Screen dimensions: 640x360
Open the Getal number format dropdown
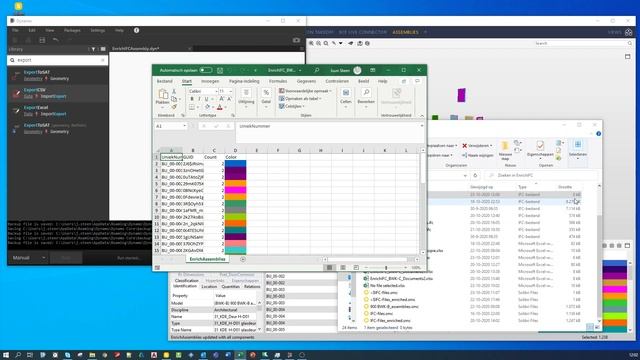click(266, 98)
